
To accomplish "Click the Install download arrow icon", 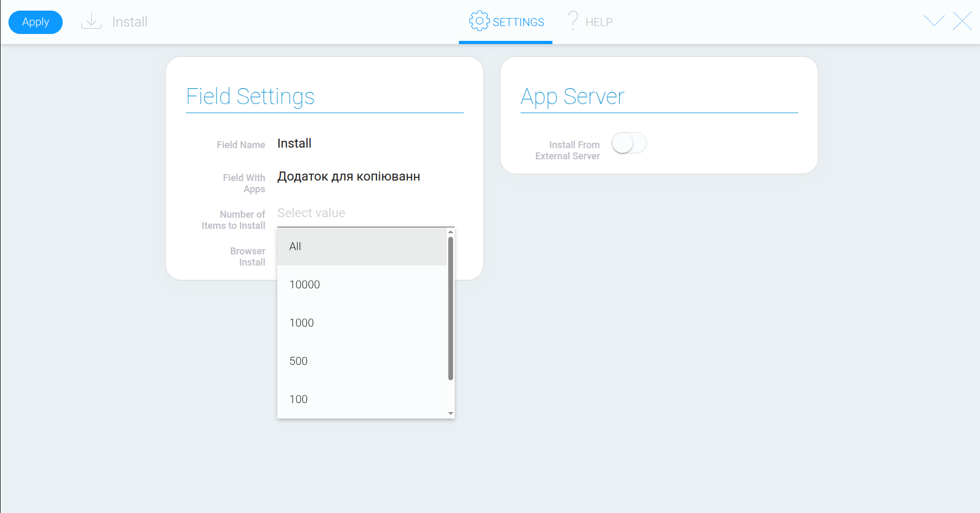I will [91, 22].
